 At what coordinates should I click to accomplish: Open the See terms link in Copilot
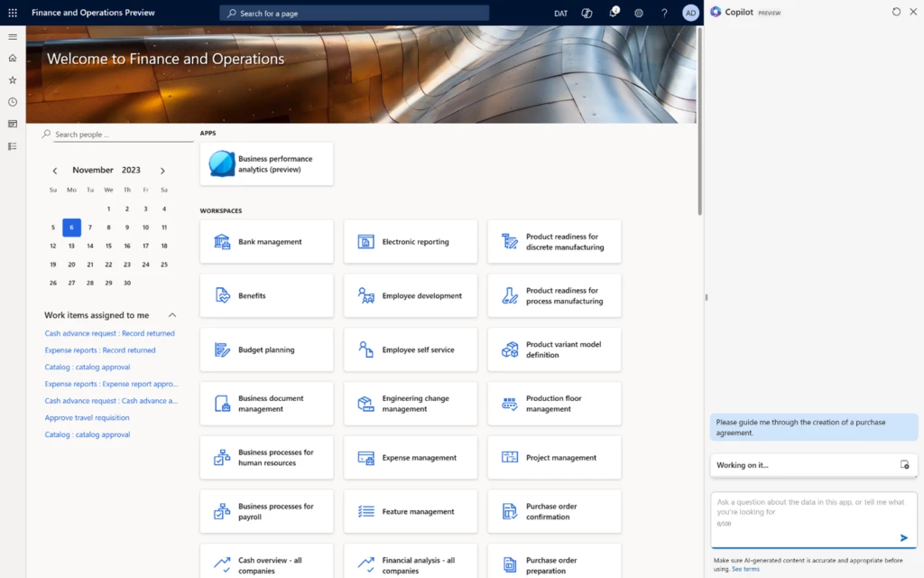coord(746,568)
